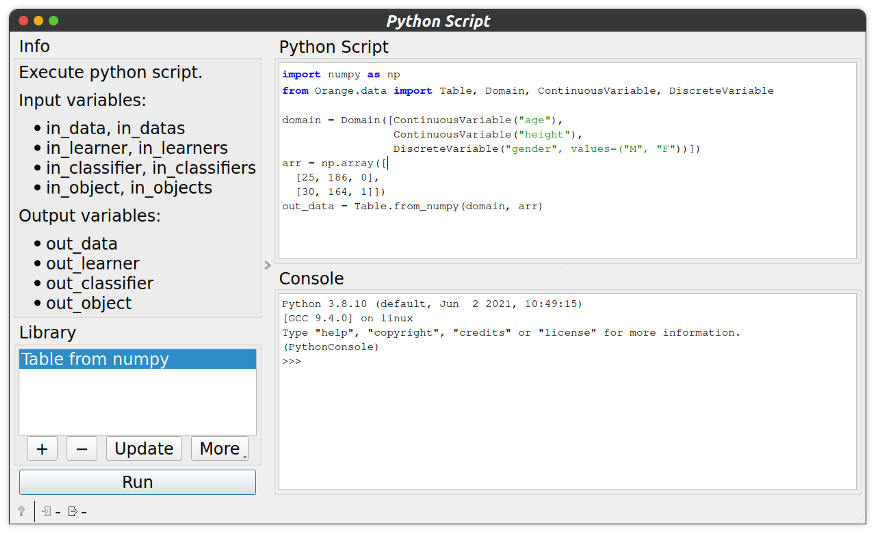Image resolution: width=875 pixels, height=533 pixels.
Task: Remove selected script with minus button
Action: point(81,449)
